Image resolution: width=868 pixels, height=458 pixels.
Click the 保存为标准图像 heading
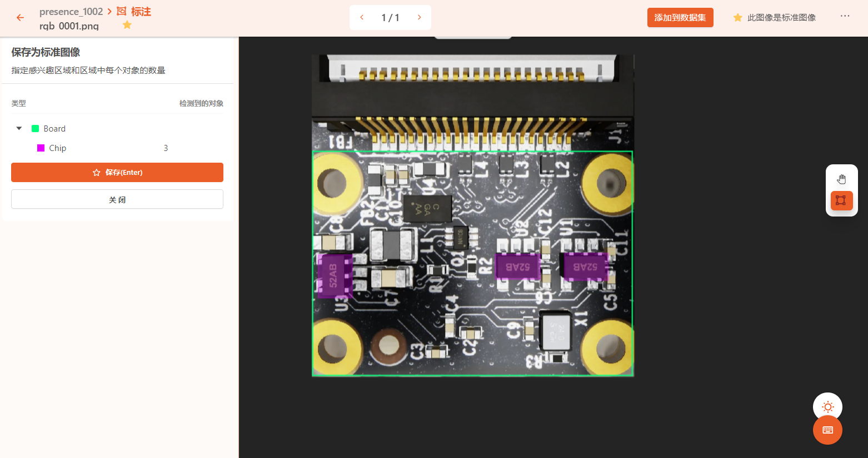46,52
